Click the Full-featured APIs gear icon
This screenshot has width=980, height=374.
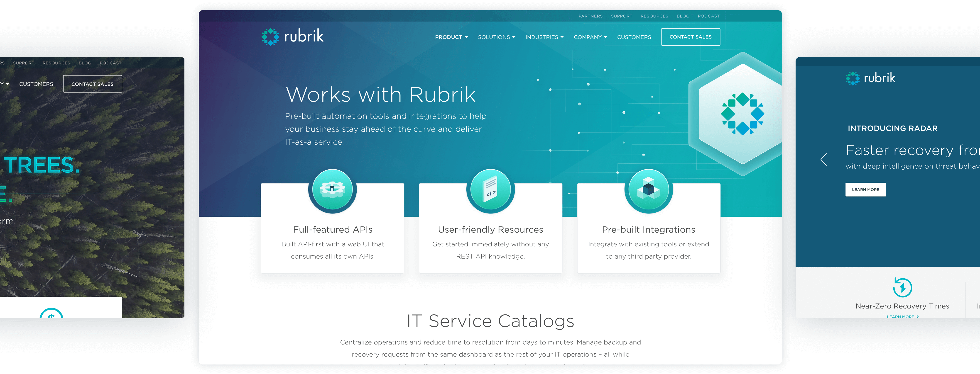tap(332, 189)
